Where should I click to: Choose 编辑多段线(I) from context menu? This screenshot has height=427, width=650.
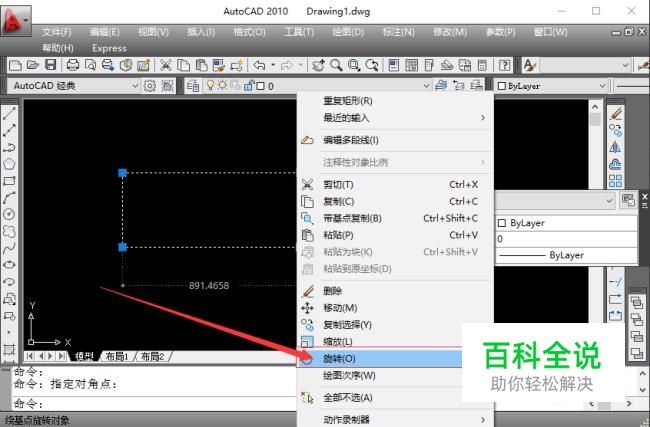[396, 140]
